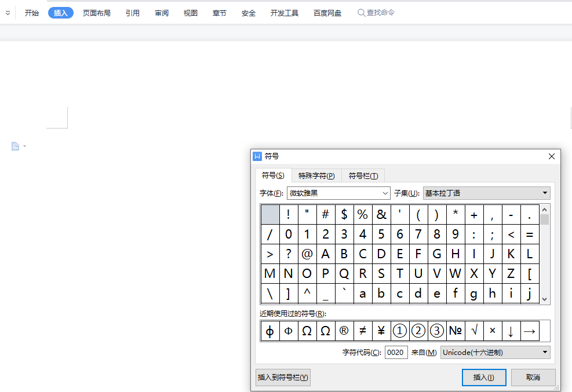
Task: Select the registered trademark ® recent symbol
Action: [344, 331]
